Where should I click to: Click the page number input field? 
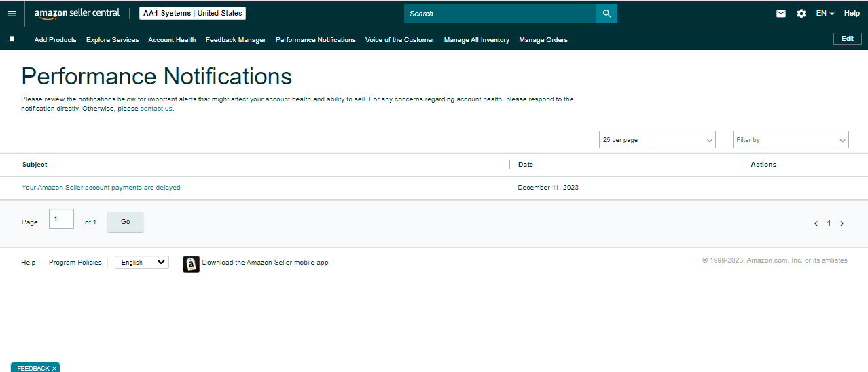tap(61, 219)
